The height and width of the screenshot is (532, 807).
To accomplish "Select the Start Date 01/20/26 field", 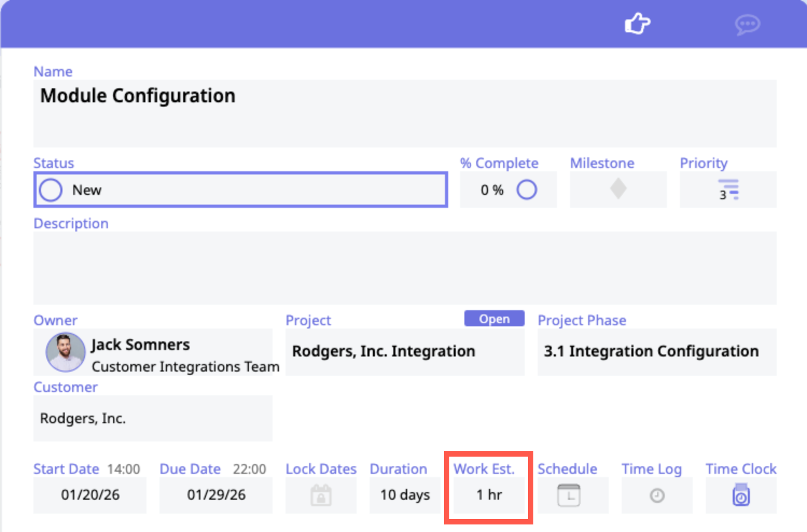I will [x=90, y=495].
